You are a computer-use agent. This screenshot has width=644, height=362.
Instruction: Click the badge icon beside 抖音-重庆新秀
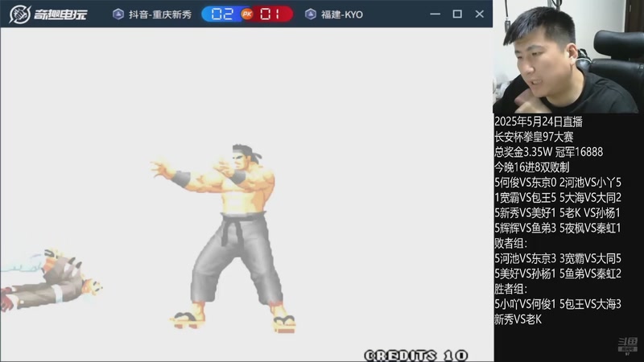(118, 14)
